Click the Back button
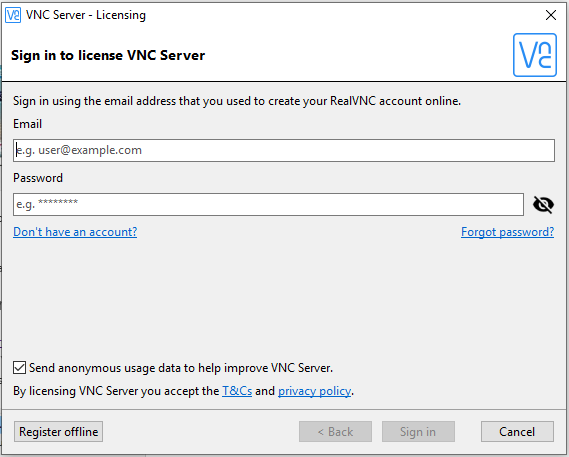This screenshot has height=457, width=569. click(335, 432)
